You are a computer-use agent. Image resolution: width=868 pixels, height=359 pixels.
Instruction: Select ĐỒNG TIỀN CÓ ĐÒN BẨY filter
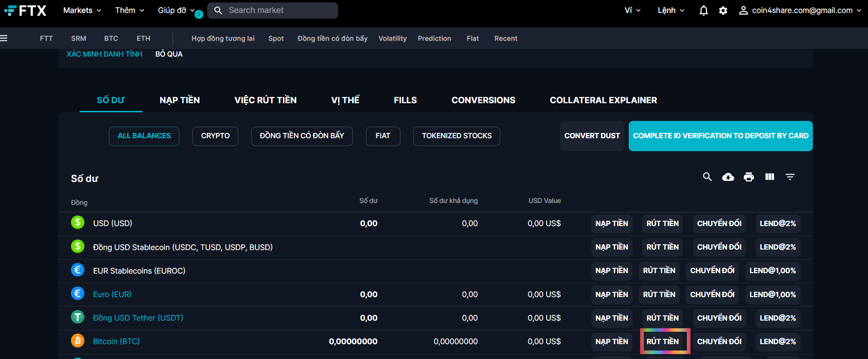point(302,136)
